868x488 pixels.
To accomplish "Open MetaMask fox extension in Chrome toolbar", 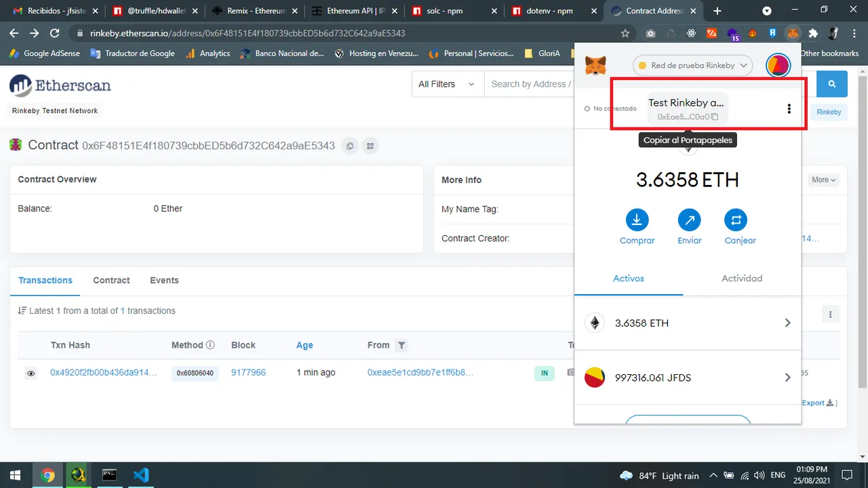I will click(793, 33).
